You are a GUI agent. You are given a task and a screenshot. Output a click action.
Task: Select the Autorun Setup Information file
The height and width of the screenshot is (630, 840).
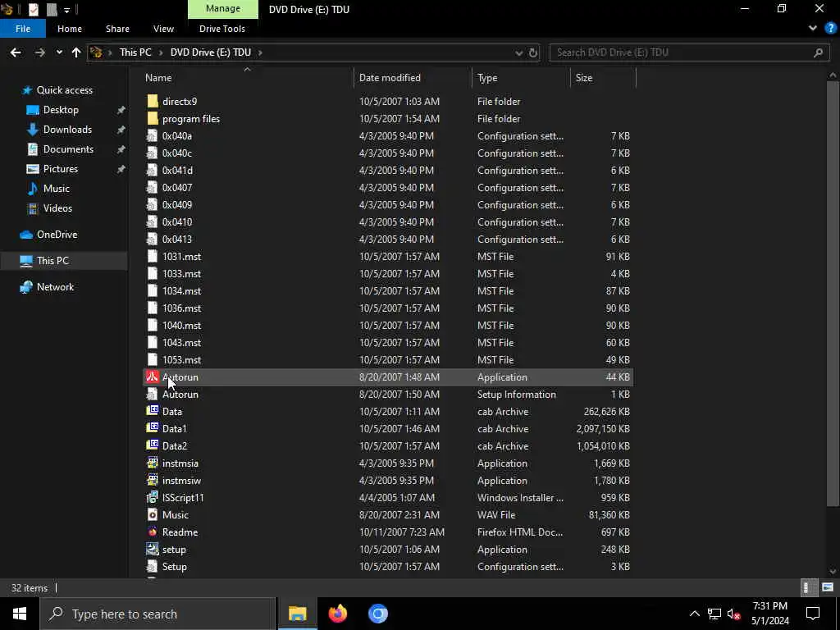[388, 395]
